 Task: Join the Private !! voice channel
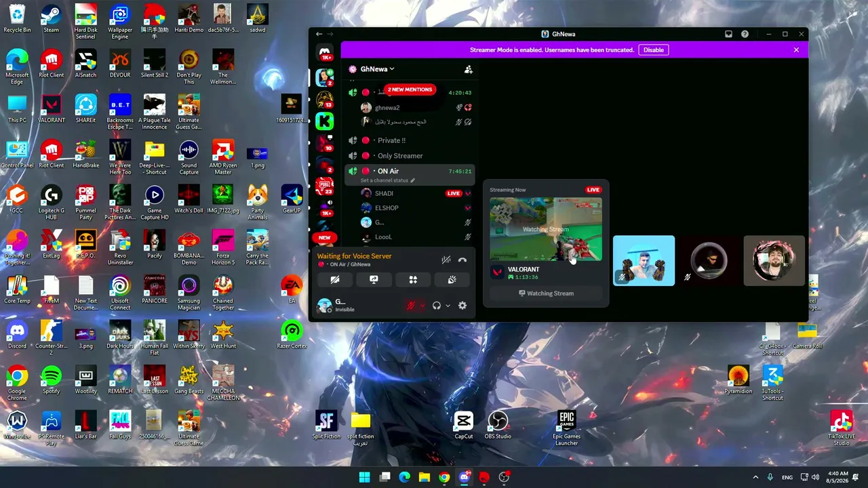[410, 140]
